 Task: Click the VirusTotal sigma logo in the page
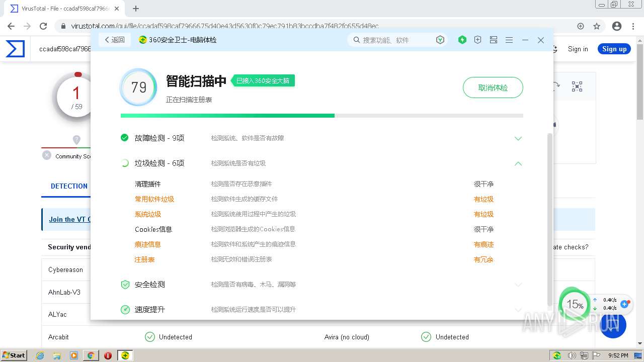[x=15, y=49]
